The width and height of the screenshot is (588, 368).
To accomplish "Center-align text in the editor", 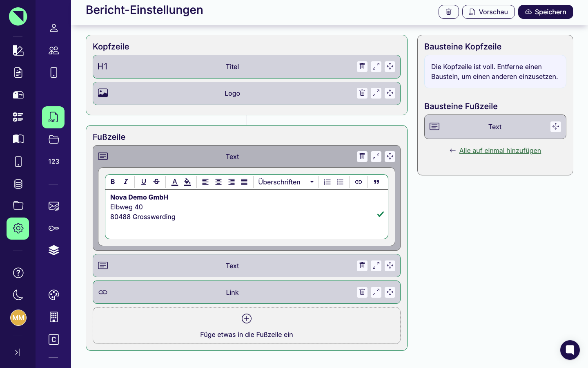I will click(x=218, y=182).
